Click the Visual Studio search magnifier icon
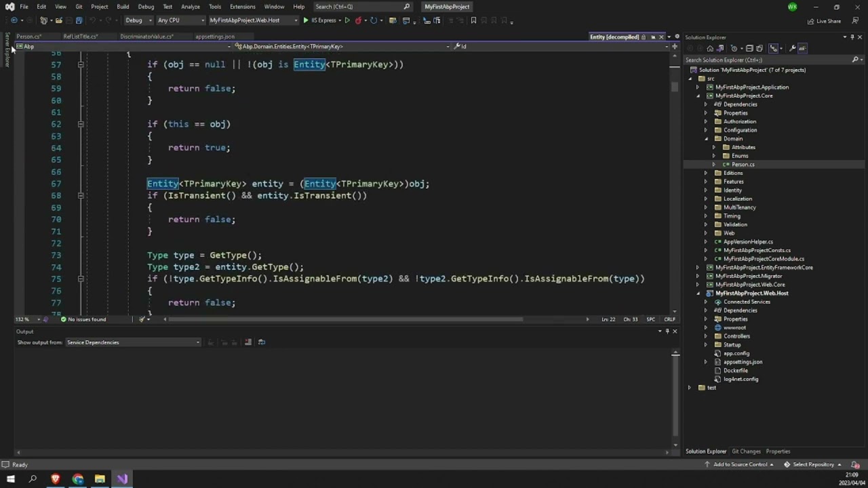 point(407,7)
